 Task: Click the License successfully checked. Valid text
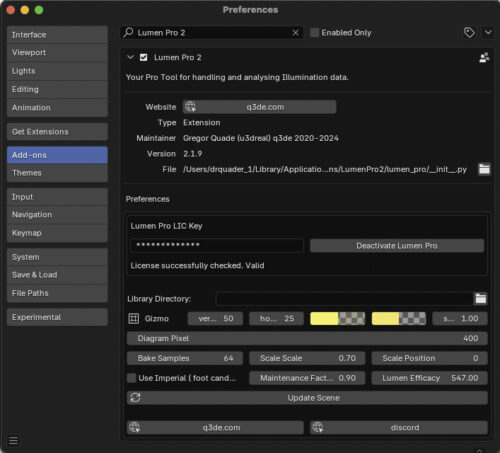197,265
